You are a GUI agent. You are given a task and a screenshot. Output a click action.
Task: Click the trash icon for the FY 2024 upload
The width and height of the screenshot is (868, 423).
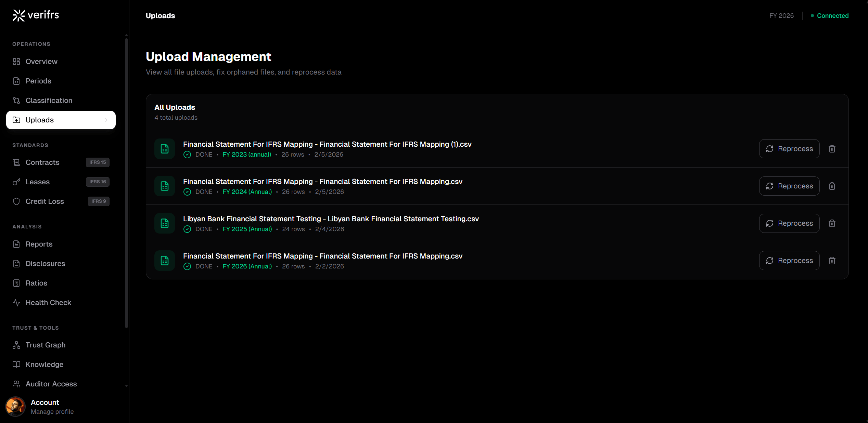[832, 186]
